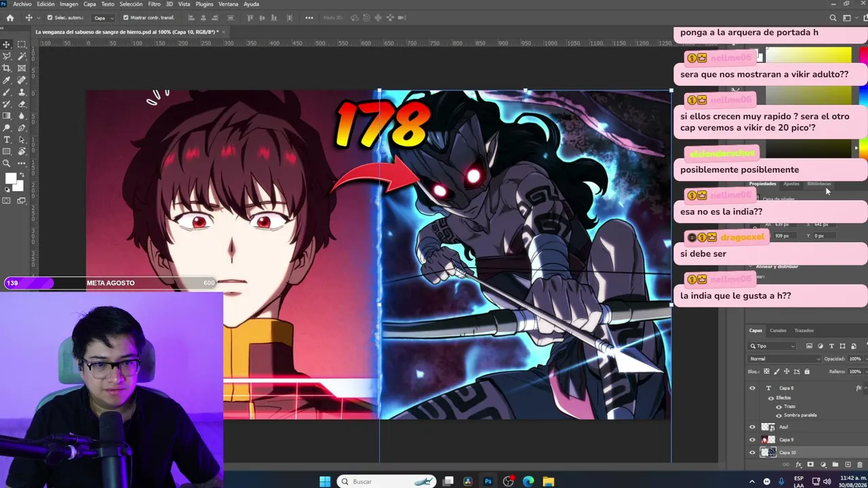The height and width of the screenshot is (488, 868).
Task: Close the sabueso de sangre document tab
Action: point(224,32)
